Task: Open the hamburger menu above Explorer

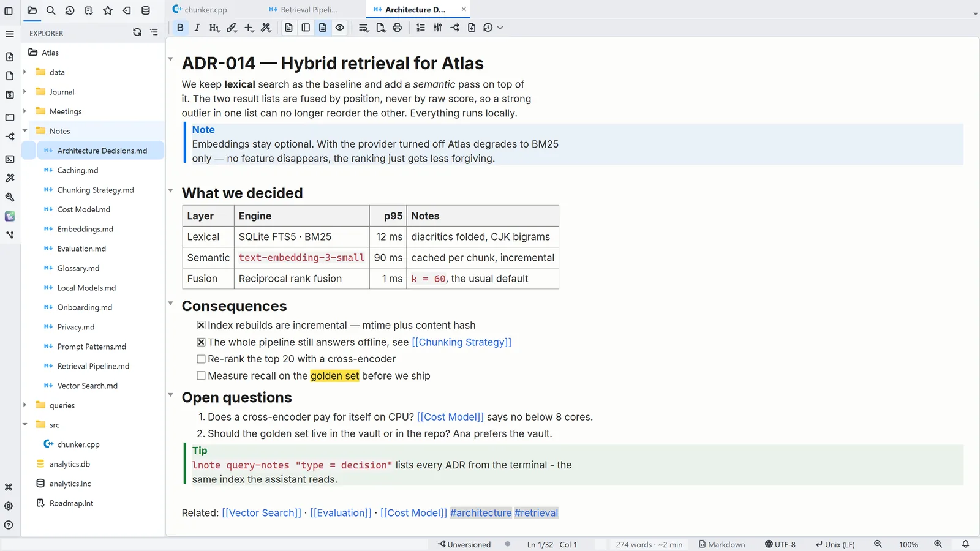Action: [10, 34]
